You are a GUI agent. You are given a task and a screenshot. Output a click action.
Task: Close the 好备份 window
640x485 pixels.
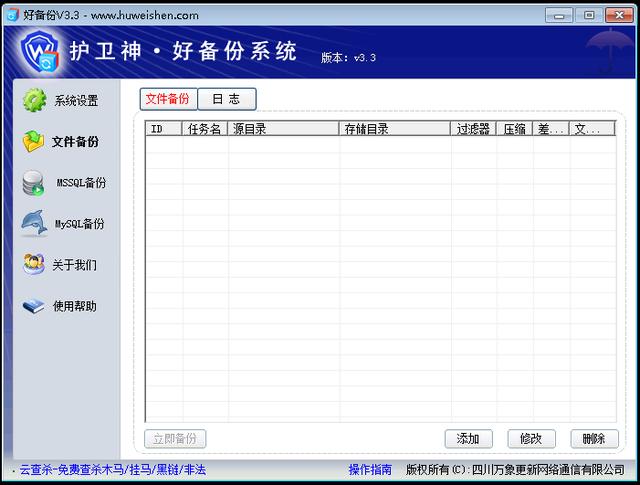coord(619,16)
